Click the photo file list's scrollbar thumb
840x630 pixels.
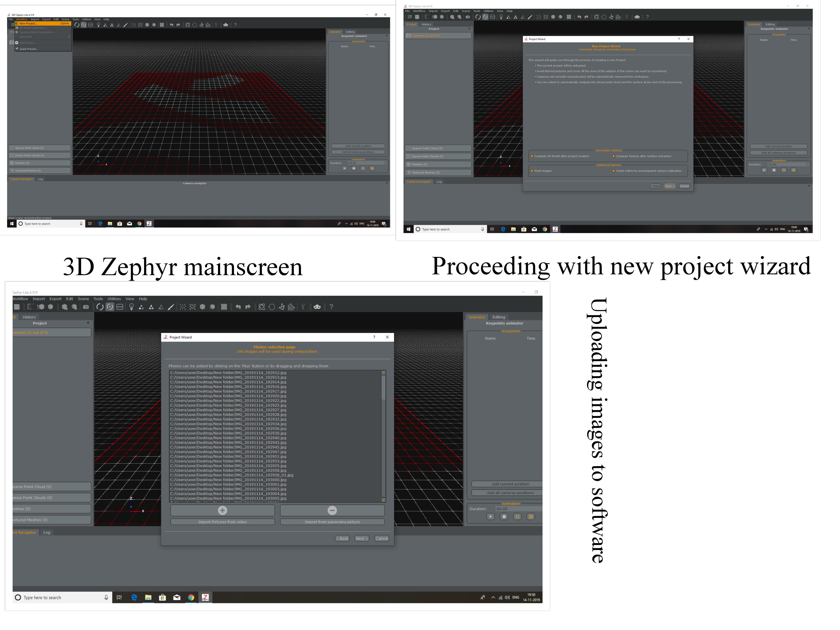tap(383, 387)
